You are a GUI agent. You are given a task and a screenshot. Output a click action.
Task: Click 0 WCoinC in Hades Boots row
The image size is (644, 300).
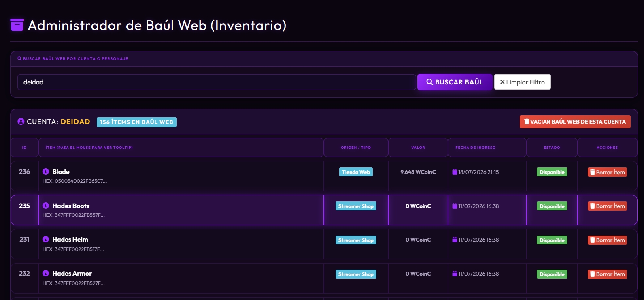[x=418, y=206]
